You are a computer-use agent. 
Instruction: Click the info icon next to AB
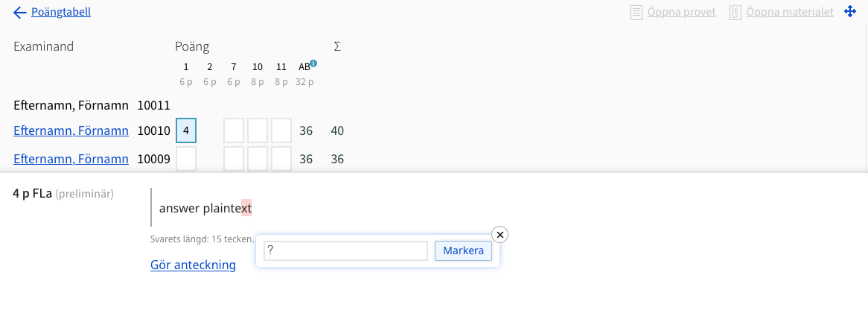[314, 64]
